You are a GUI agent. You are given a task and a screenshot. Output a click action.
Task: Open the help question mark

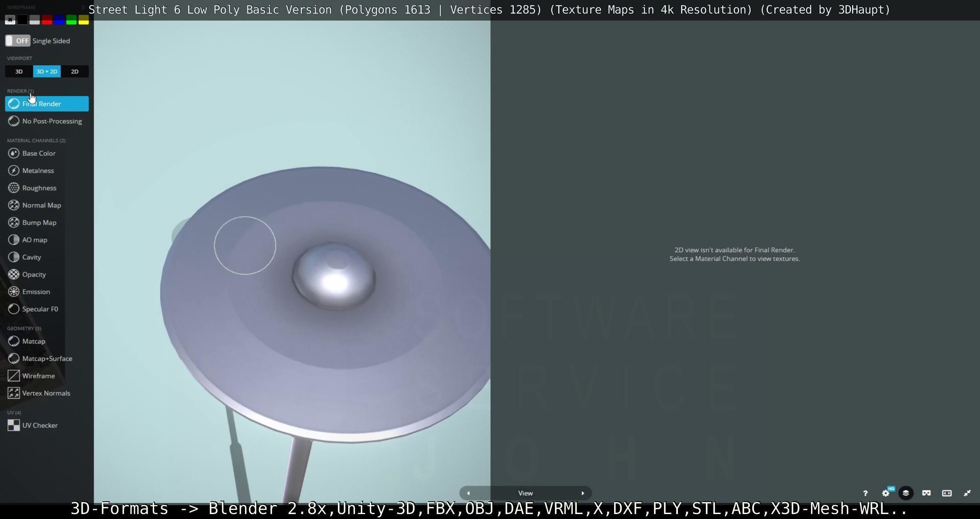[x=865, y=493]
